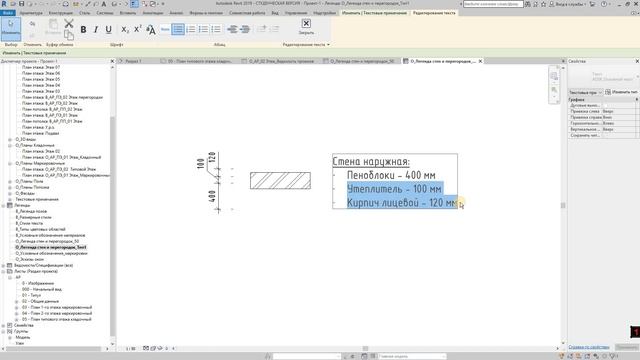Open the Annotate ribbon tab
The width and height of the screenshot is (640, 360).
point(153,13)
